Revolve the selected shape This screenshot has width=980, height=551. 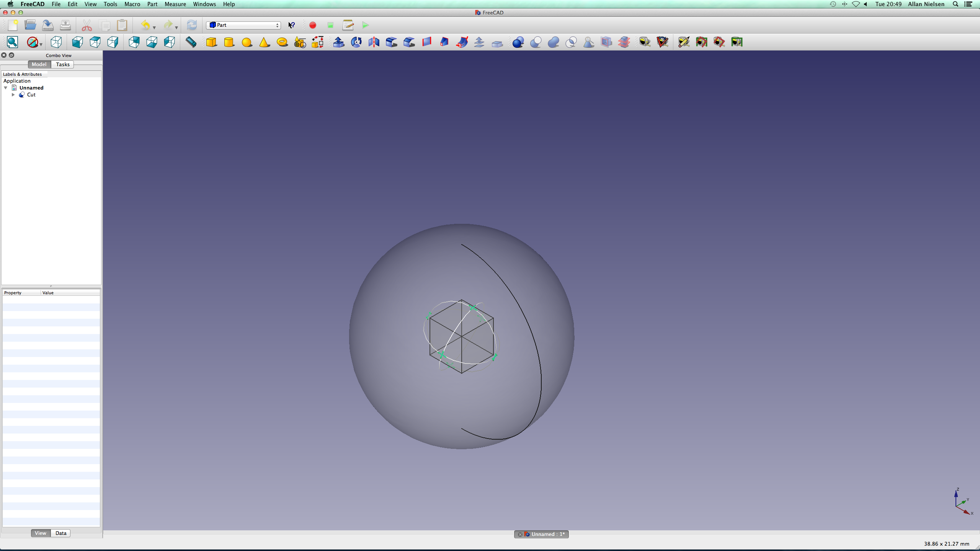click(x=356, y=42)
